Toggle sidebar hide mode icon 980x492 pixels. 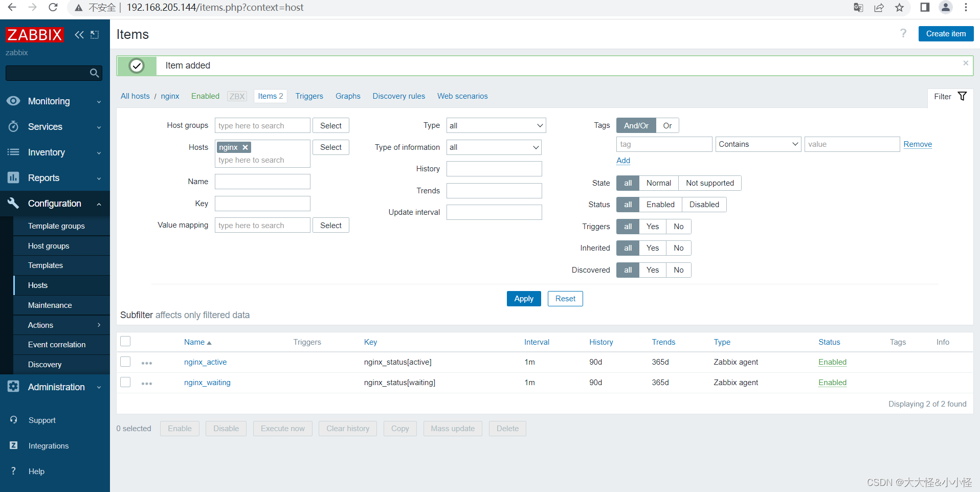[x=95, y=35]
